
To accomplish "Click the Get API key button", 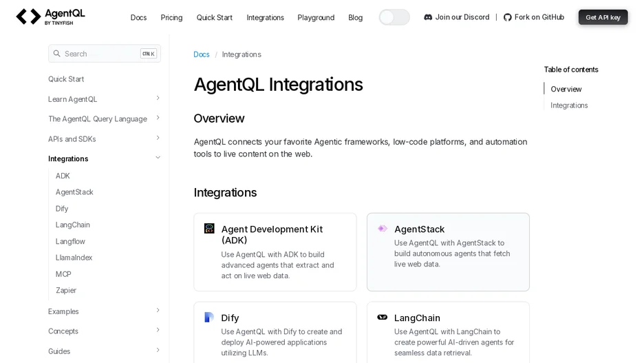I will 603,17.
